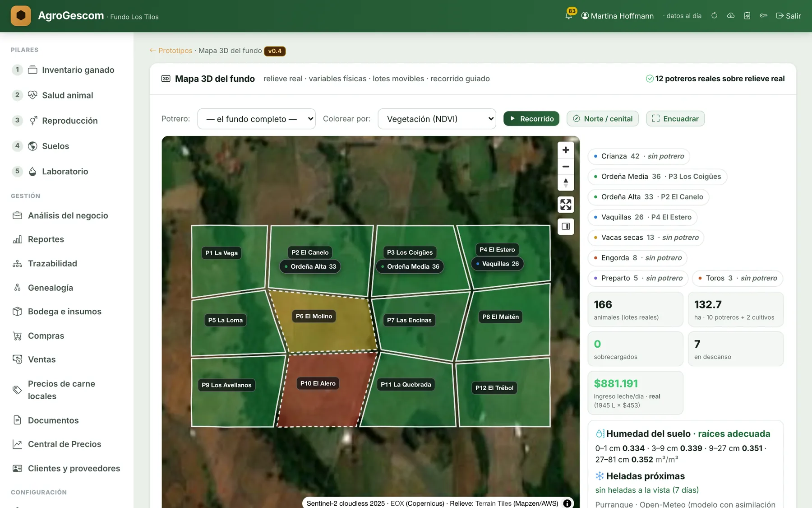Click the Encuadrar button

tap(675, 119)
